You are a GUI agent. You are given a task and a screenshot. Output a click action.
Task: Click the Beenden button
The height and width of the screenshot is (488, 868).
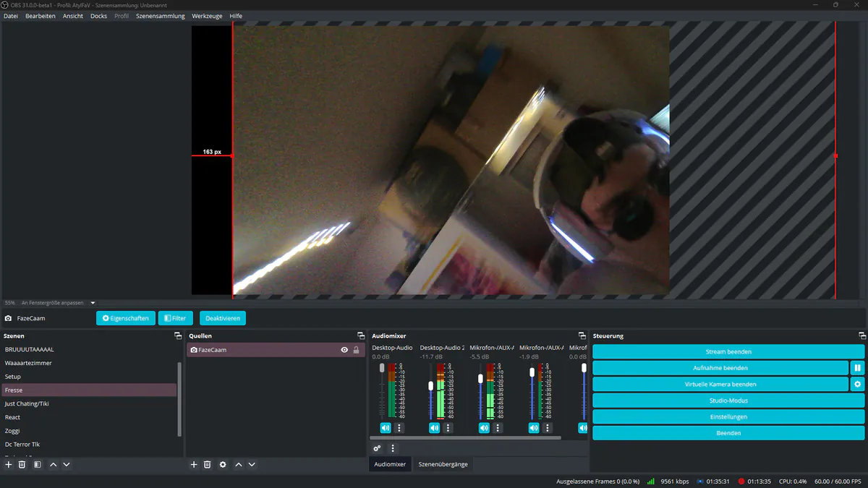coord(728,433)
